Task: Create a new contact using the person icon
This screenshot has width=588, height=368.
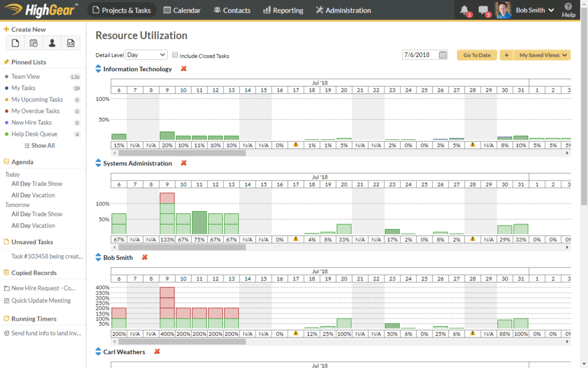Action: 52,43
